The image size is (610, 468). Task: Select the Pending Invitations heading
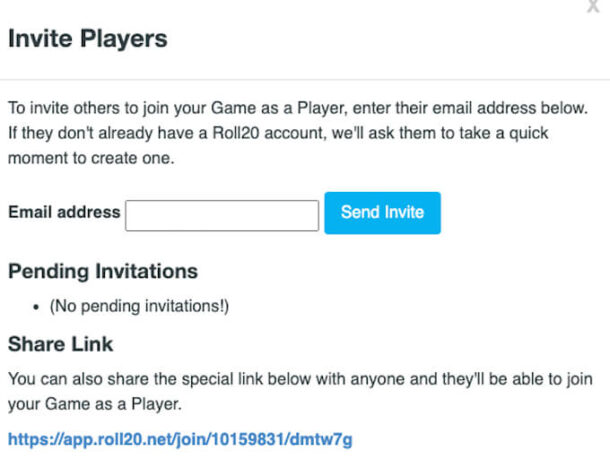point(102,271)
